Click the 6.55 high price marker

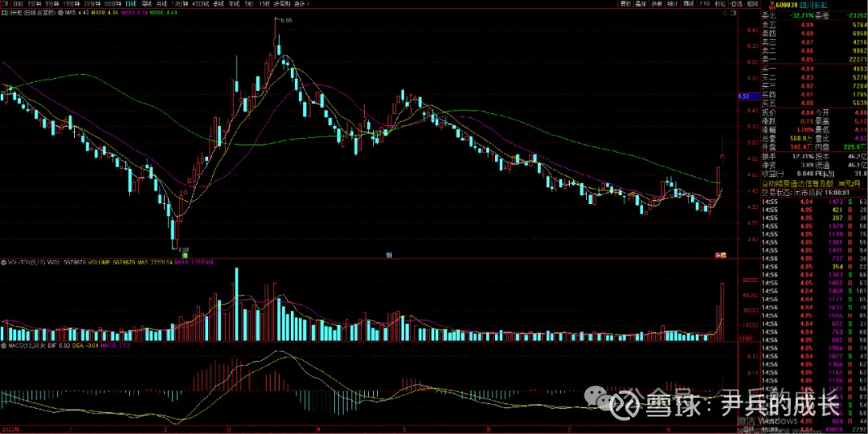285,20
